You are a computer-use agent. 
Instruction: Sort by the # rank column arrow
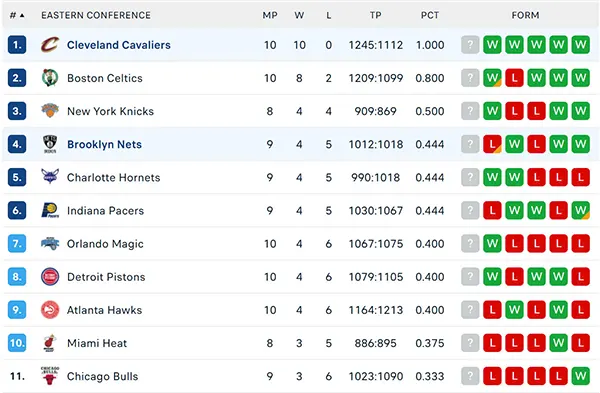pyautogui.click(x=22, y=15)
